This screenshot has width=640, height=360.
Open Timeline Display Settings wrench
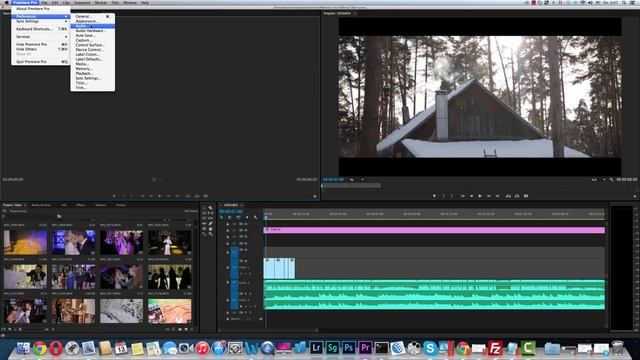pos(256,218)
